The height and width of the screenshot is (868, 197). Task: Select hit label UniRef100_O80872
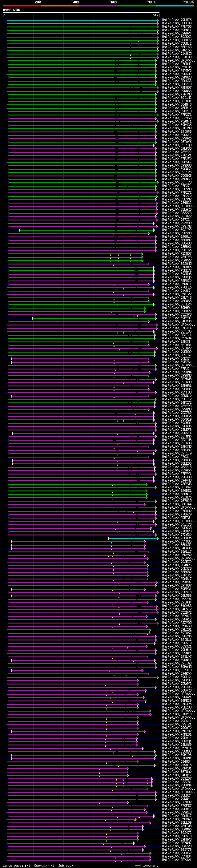(177, 40)
